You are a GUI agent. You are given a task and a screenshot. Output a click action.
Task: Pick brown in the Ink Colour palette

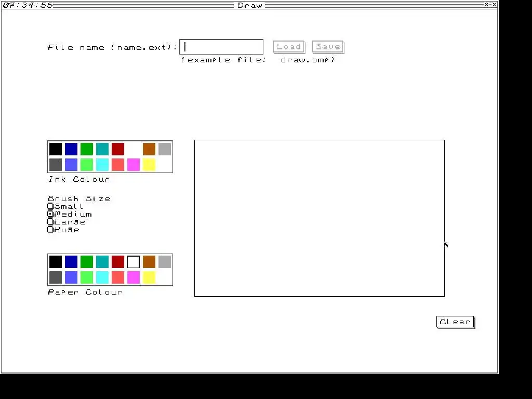[149, 149]
